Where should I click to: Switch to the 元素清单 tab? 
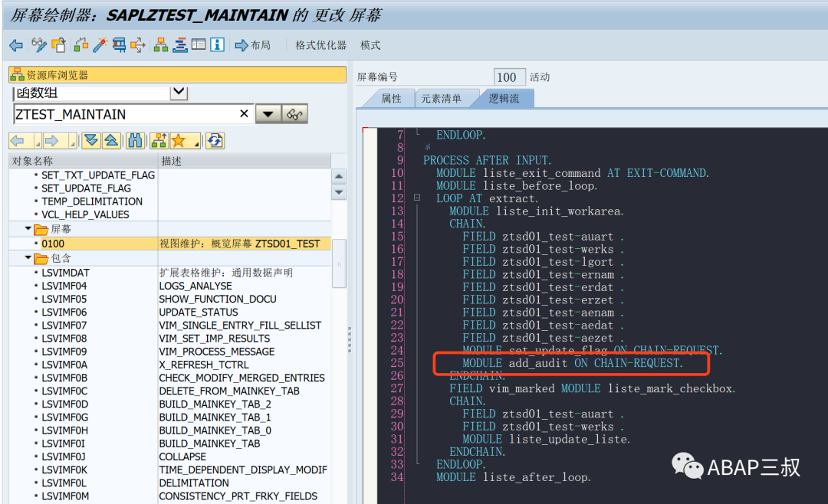pos(441,99)
